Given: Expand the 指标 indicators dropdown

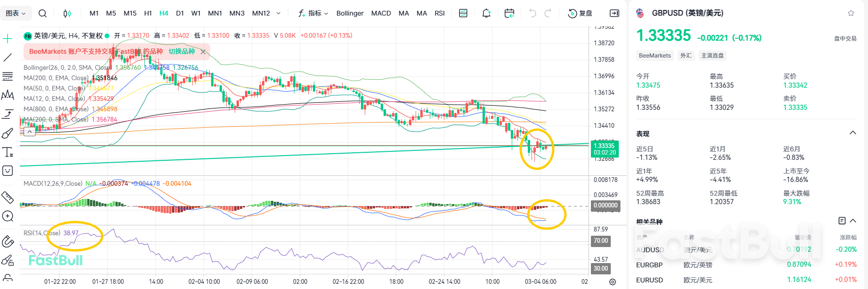Looking at the screenshot, I should pyautogui.click(x=313, y=13).
